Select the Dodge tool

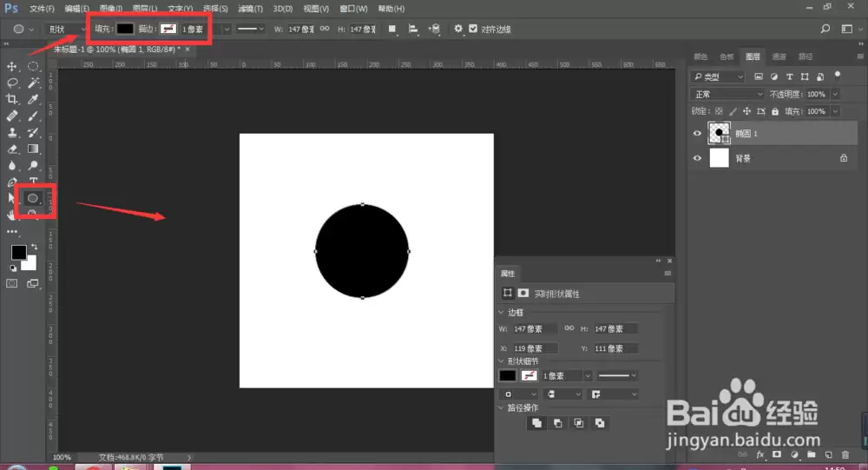pos(33,166)
